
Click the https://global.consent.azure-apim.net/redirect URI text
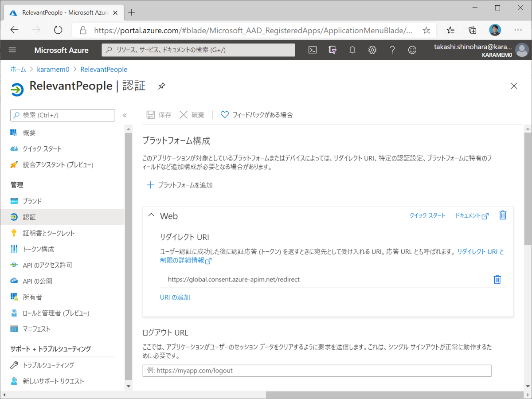point(234,279)
